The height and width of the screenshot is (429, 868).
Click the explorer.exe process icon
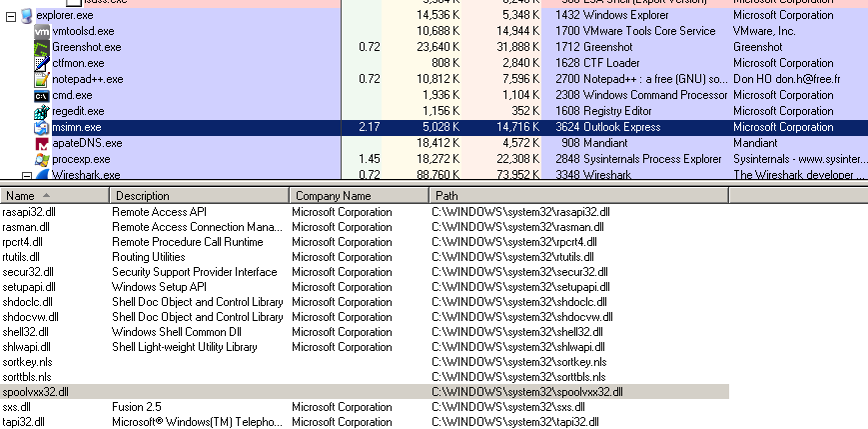(x=27, y=16)
